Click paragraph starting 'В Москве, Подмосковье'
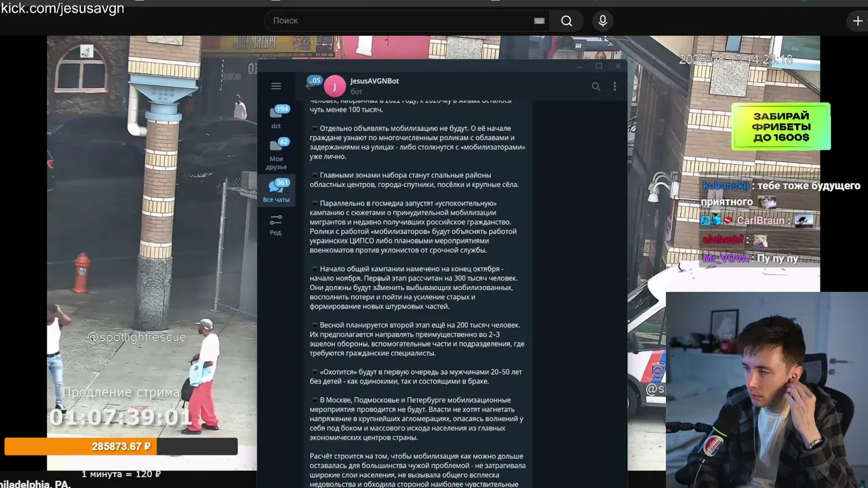Viewport: 868px width, 488px height. click(x=416, y=419)
